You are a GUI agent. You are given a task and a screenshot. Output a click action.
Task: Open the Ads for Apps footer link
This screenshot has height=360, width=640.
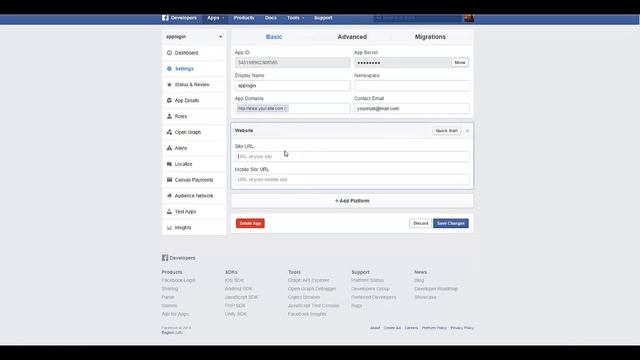click(x=175, y=314)
